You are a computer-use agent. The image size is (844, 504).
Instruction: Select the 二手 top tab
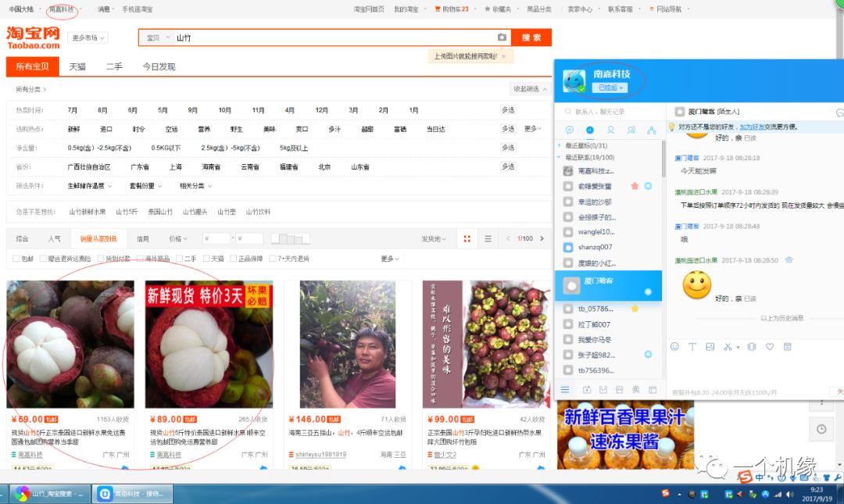[114, 66]
